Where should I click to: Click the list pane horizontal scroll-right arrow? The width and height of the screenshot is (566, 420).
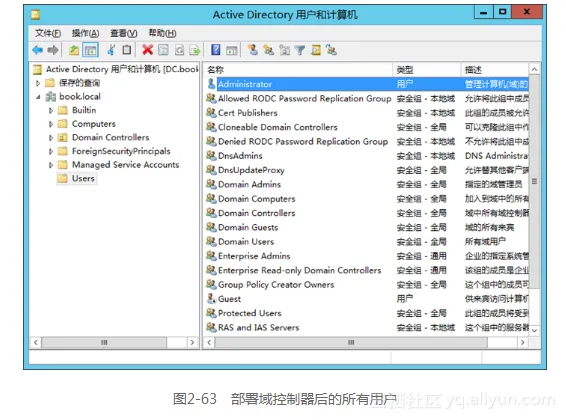point(523,342)
